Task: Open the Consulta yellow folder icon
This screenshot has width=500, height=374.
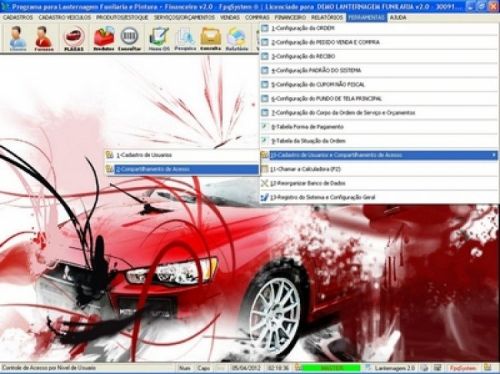Action: pyautogui.click(x=211, y=38)
